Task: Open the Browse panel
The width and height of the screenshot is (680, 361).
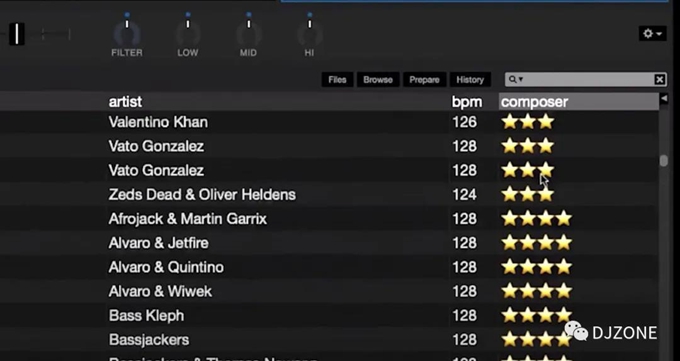Action: [x=378, y=80]
